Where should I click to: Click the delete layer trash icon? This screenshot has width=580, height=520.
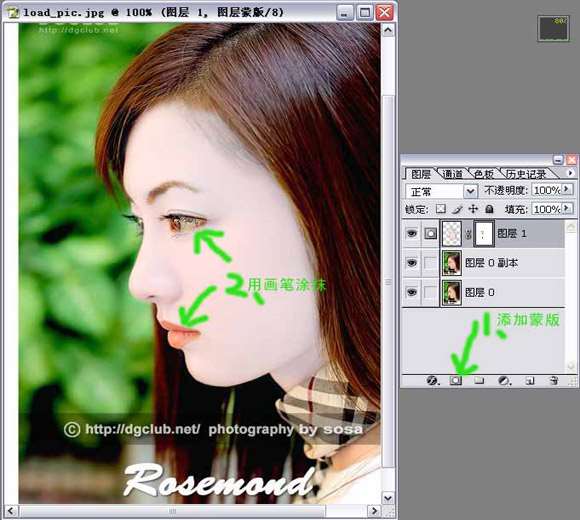553,380
